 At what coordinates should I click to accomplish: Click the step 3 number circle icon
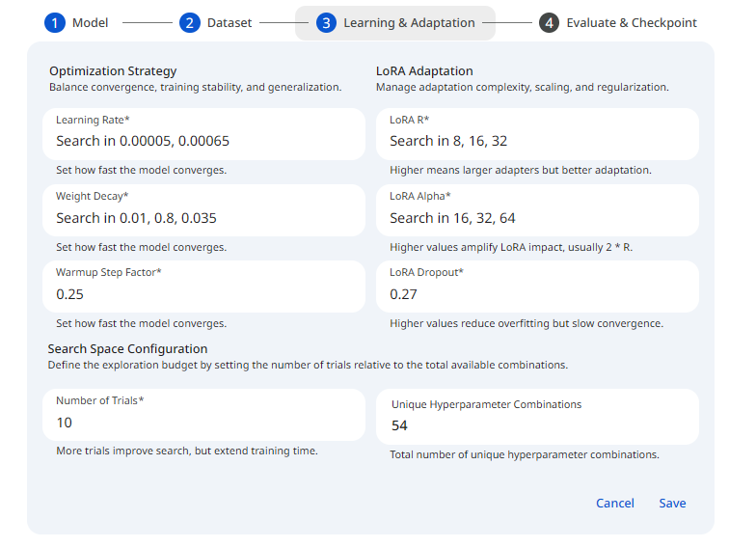pyautogui.click(x=327, y=22)
